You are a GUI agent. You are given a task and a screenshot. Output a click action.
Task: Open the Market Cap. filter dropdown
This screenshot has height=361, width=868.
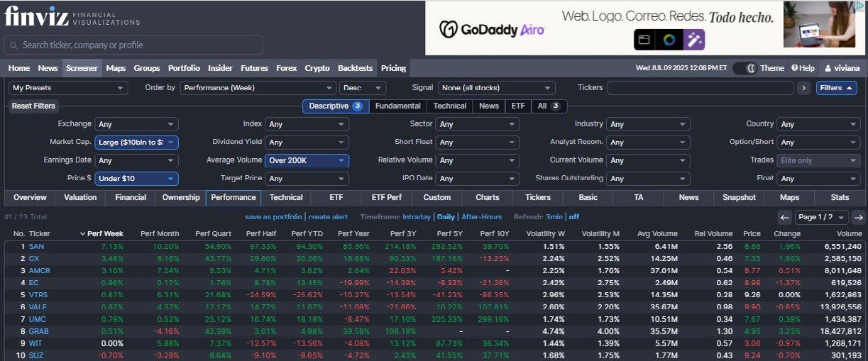tap(136, 143)
